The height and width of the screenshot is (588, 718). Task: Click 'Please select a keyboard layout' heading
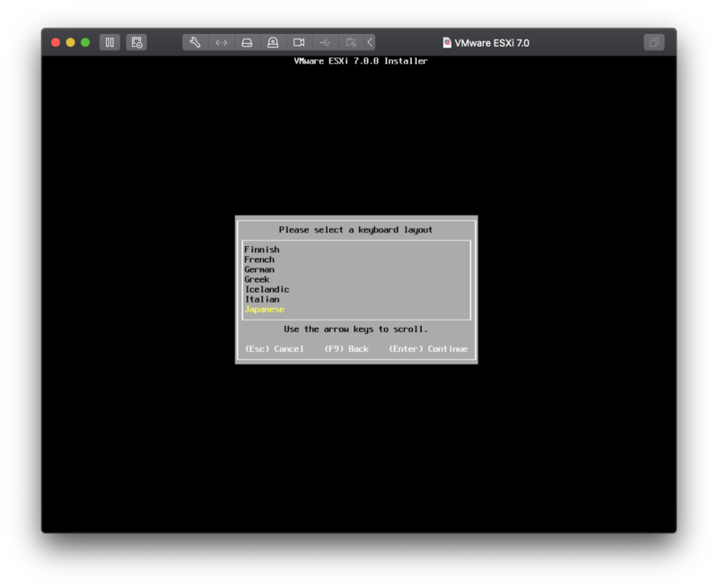pyautogui.click(x=355, y=230)
